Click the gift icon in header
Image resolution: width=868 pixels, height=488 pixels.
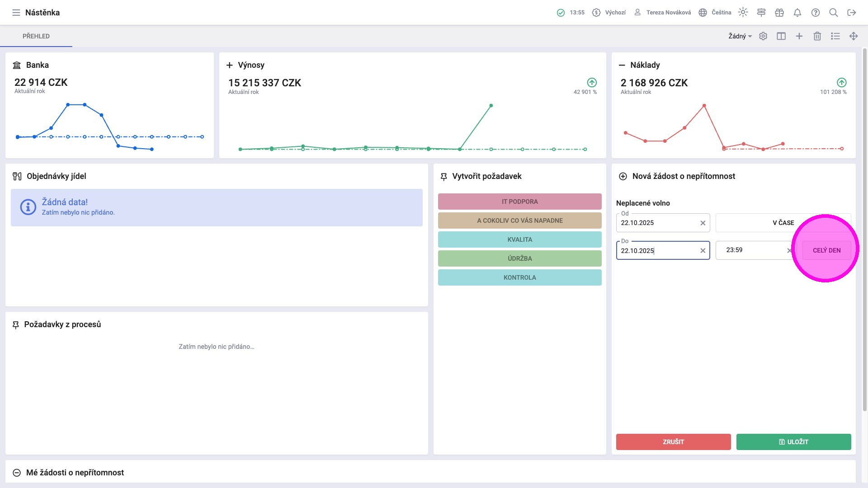[779, 13]
